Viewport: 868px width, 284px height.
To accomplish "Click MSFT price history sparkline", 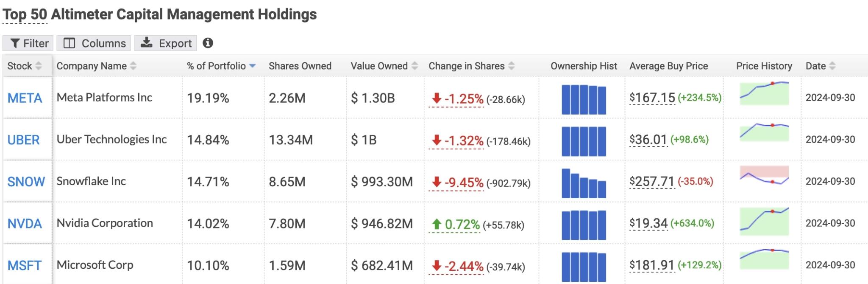I will point(764,259).
